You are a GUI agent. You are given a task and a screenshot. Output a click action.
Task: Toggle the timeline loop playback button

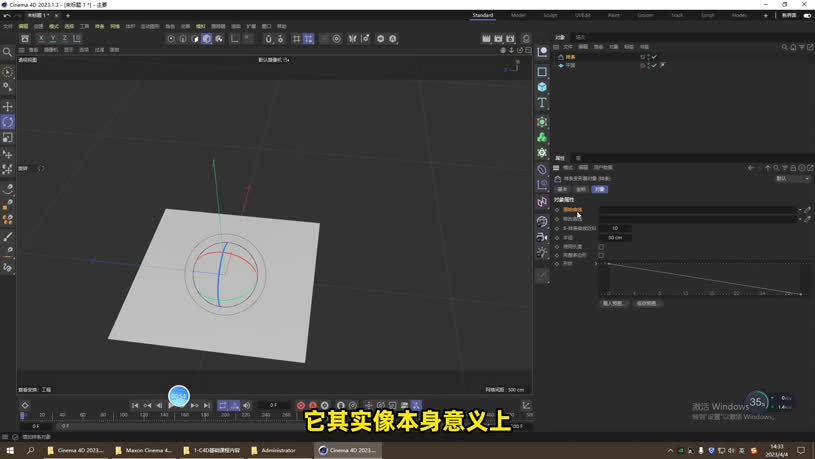click(x=223, y=405)
